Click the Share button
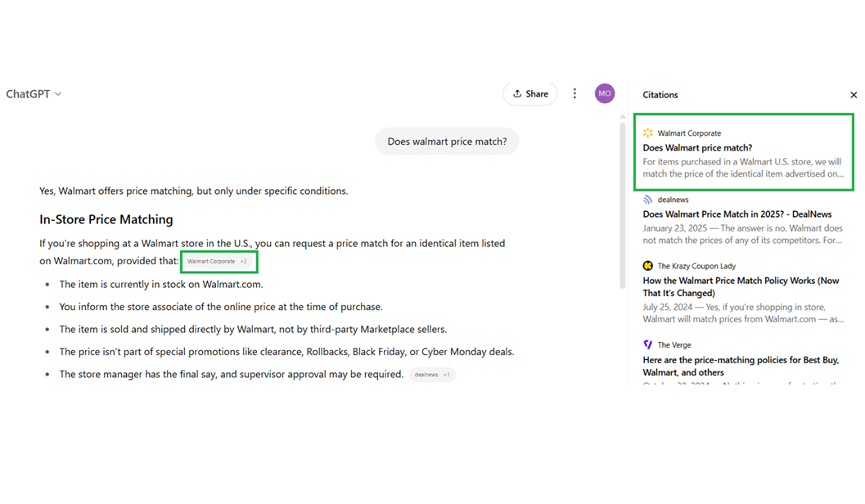Viewport: 865px width, 504px height. (529, 93)
